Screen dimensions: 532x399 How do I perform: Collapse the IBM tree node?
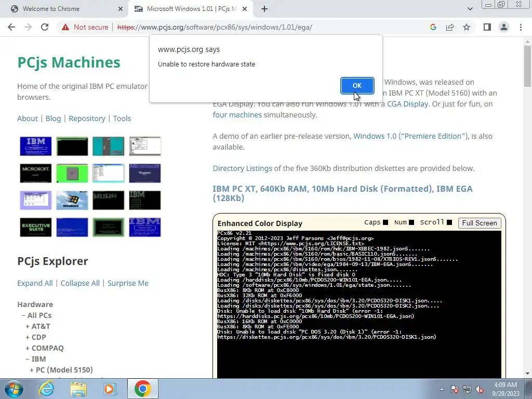click(x=36, y=358)
